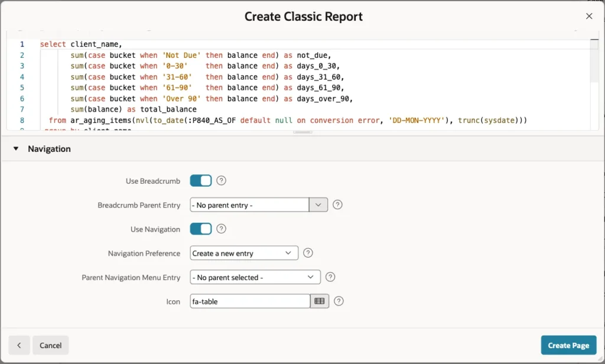Click the Create Page button
605x364 pixels.
pos(569,345)
